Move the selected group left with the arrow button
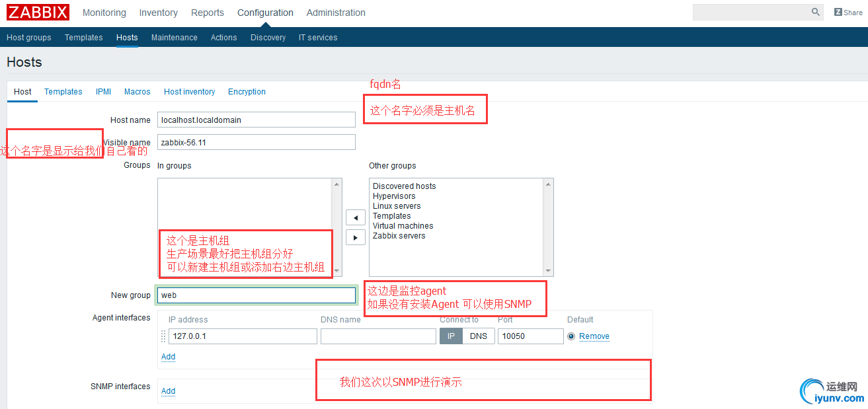 point(356,217)
